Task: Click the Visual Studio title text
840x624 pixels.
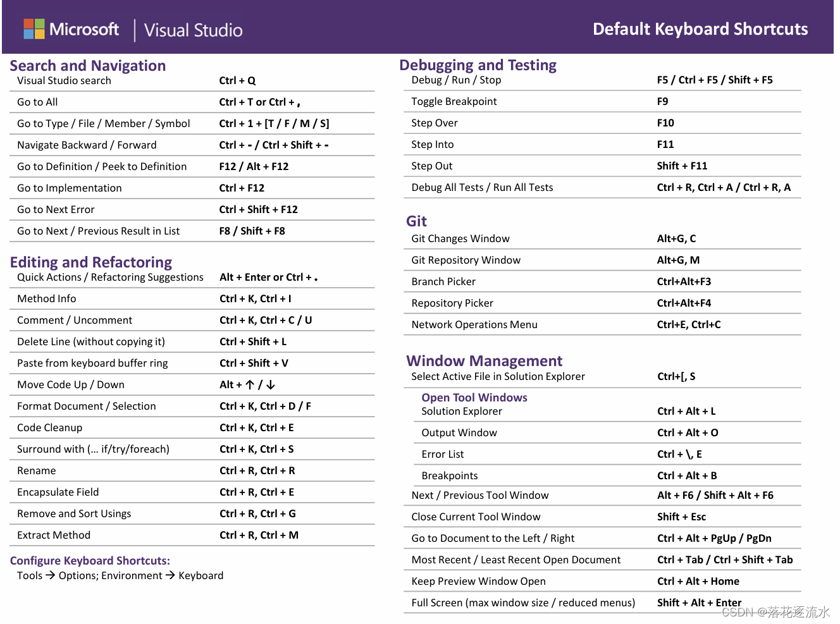Action: tap(193, 30)
